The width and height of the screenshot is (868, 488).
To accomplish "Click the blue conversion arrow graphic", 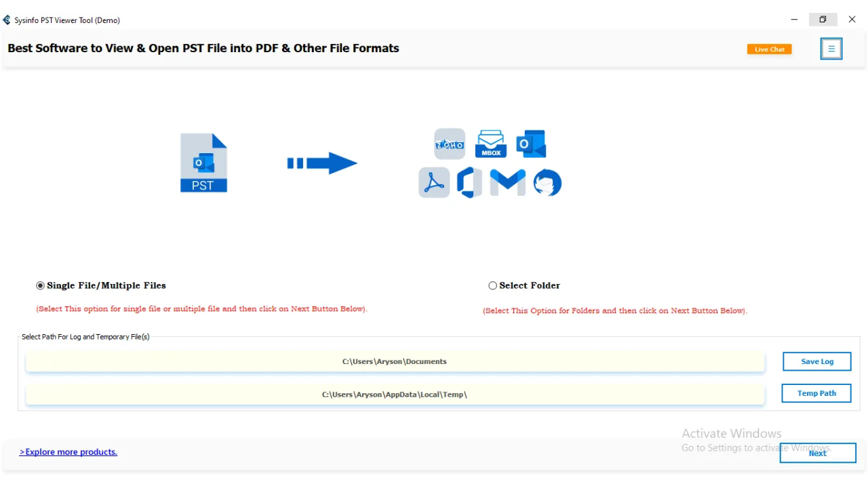I will coord(322,163).
